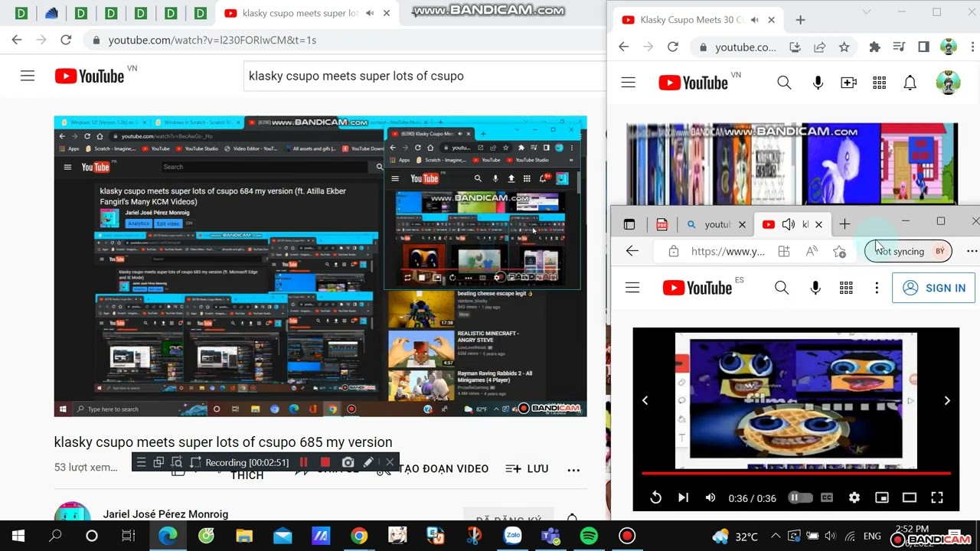
Task: Open Jariel José Pérez Monroig channel link
Action: [165, 514]
